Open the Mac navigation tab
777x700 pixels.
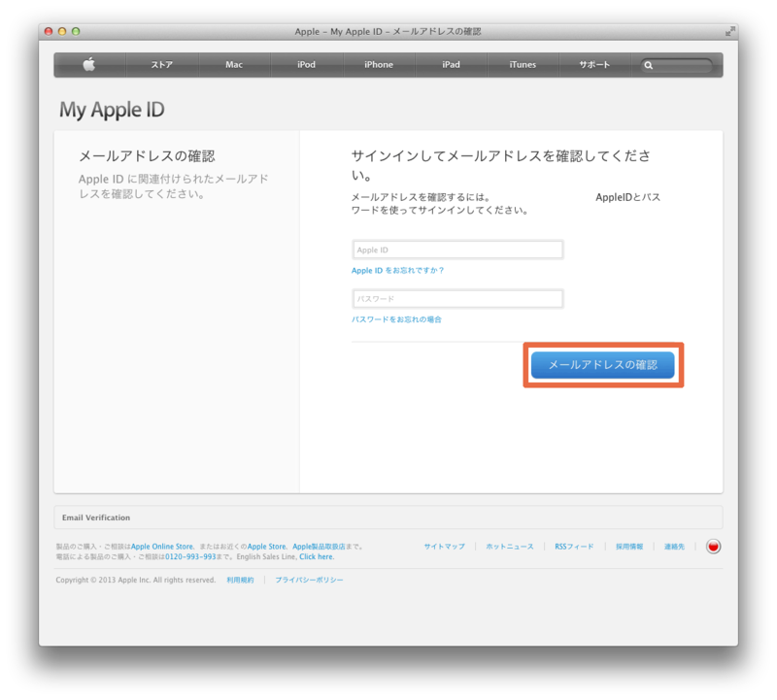pyautogui.click(x=234, y=65)
